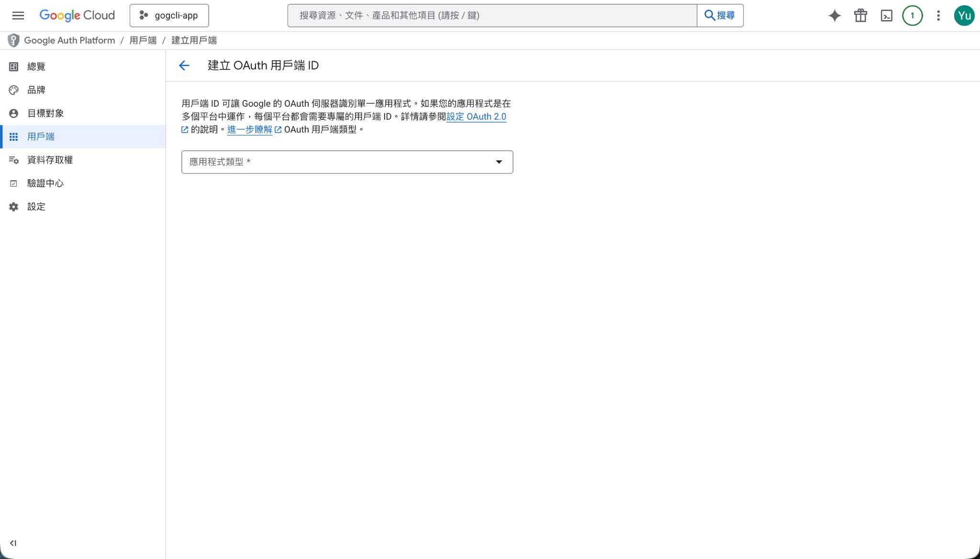Open the free trial gift icon
The width and height of the screenshot is (980, 559).
click(860, 15)
